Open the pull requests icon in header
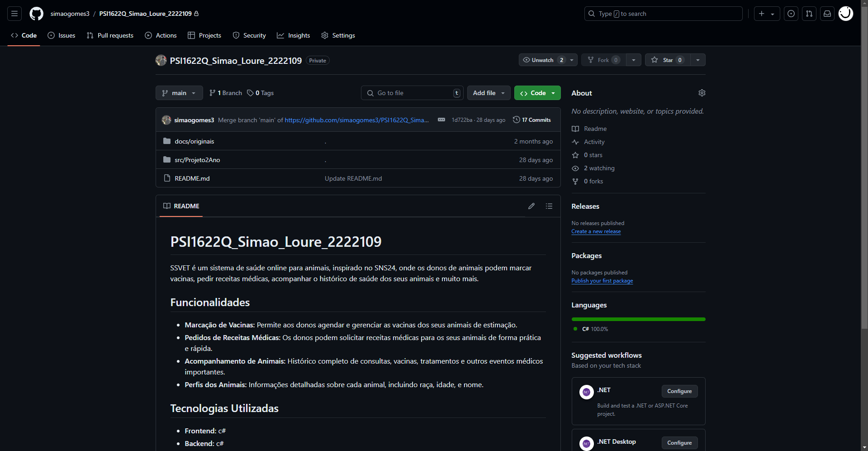 tap(809, 14)
